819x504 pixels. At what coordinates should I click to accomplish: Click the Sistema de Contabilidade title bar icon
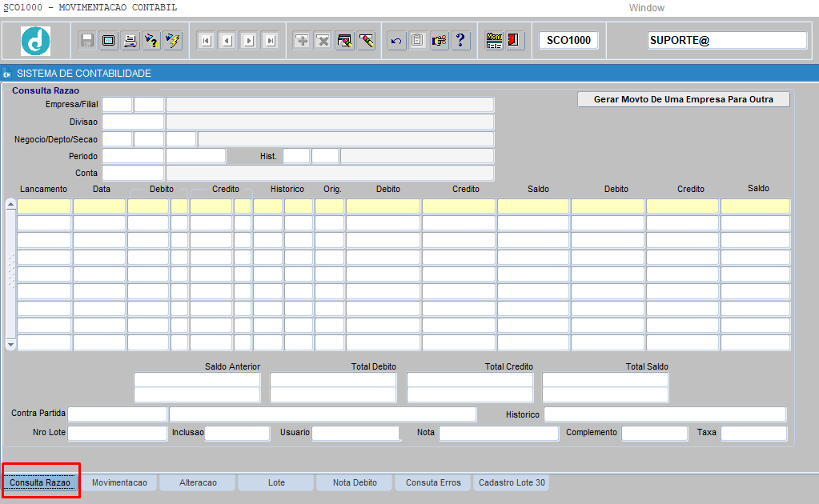[6, 74]
